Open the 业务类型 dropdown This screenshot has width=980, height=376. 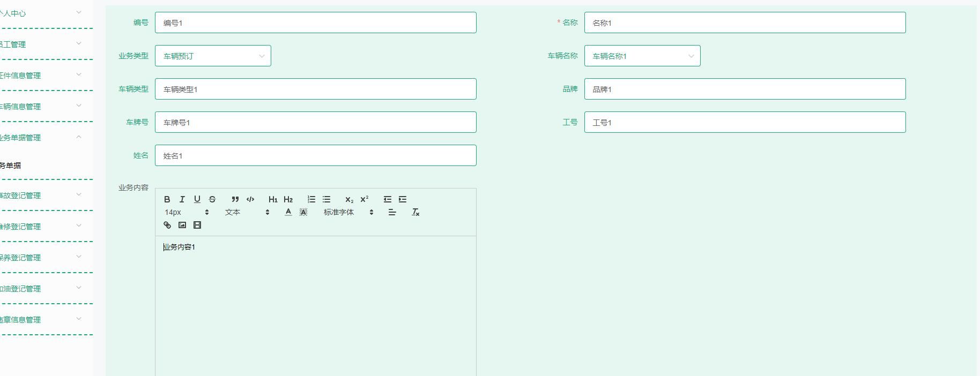pos(213,56)
